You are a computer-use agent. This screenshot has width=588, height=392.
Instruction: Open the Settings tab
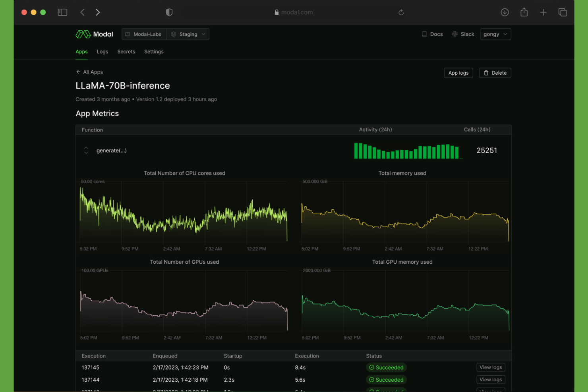click(154, 52)
